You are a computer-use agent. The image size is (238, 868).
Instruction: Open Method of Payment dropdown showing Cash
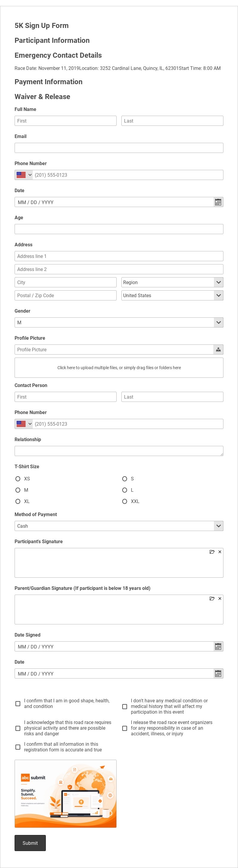119,526
